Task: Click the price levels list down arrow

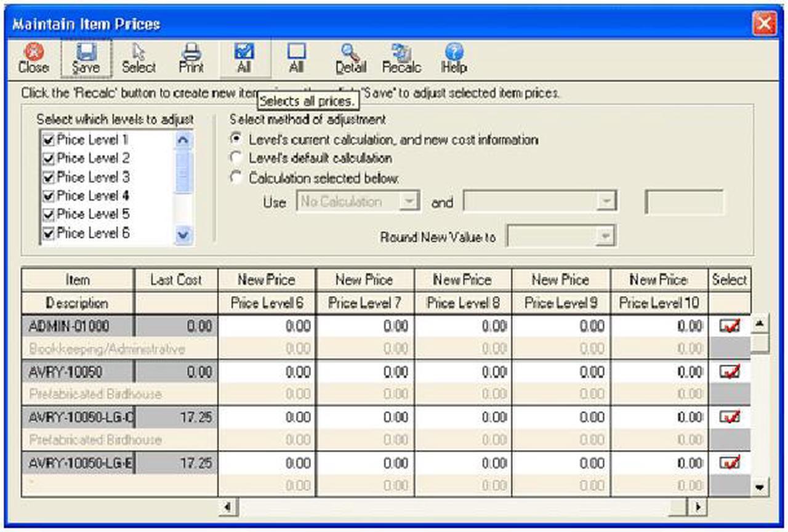Action: pos(184,235)
